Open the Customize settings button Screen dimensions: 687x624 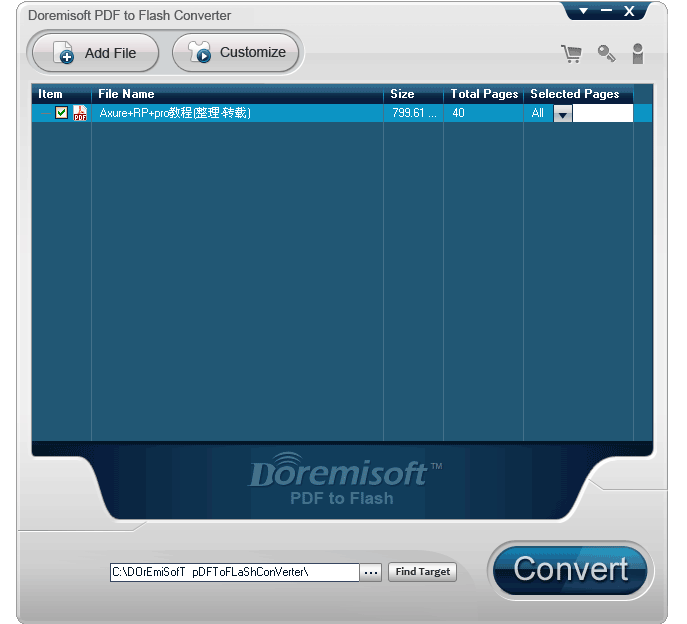coord(236,53)
